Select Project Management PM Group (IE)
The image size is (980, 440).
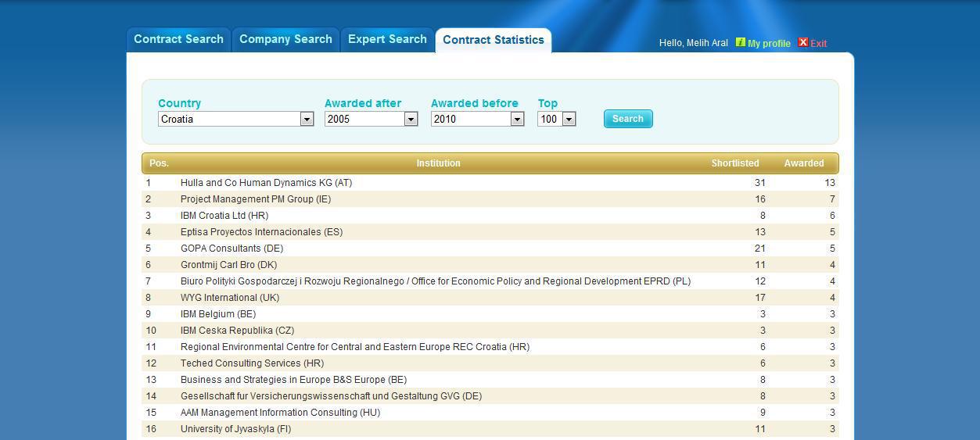tap(256, 199)
